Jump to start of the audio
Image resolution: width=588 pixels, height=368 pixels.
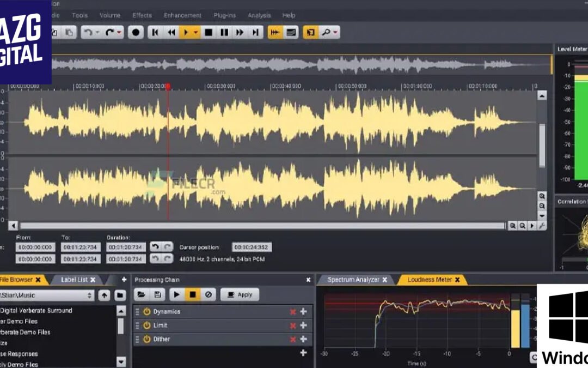point(155,32)
